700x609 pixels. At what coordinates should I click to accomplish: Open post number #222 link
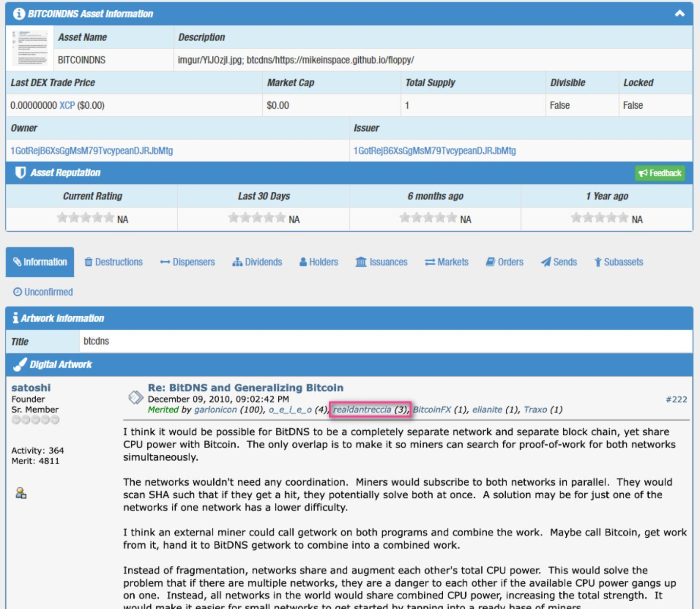(676, 400)
